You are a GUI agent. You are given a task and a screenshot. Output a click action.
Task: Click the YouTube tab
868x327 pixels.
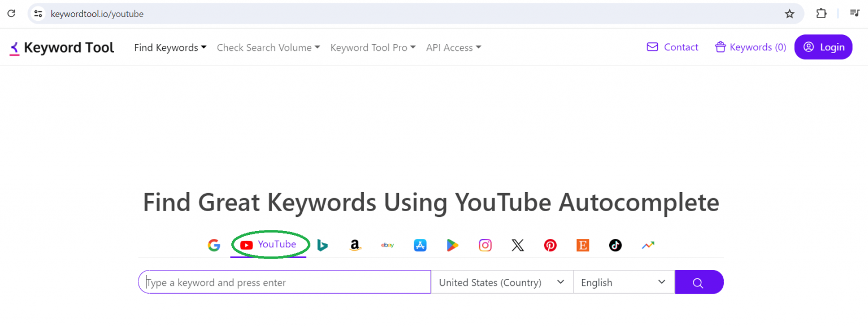click(x=269, y=245)
